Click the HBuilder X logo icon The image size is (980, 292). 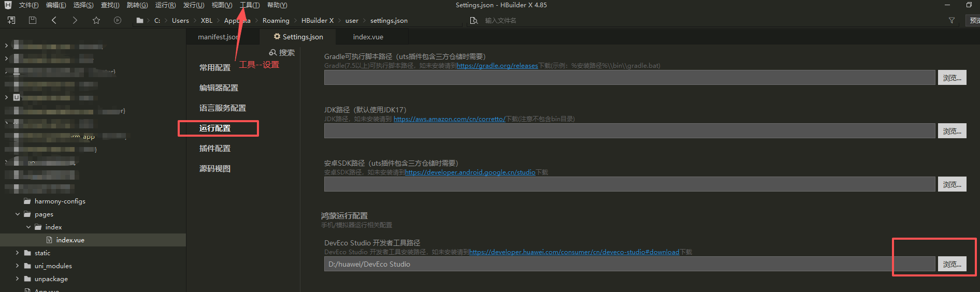pos(8,5)
